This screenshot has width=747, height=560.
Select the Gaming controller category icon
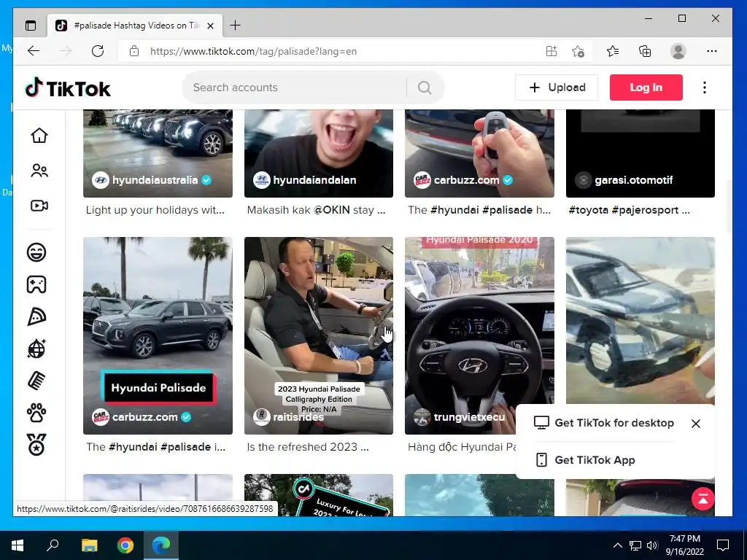click(x=36, y=284)
